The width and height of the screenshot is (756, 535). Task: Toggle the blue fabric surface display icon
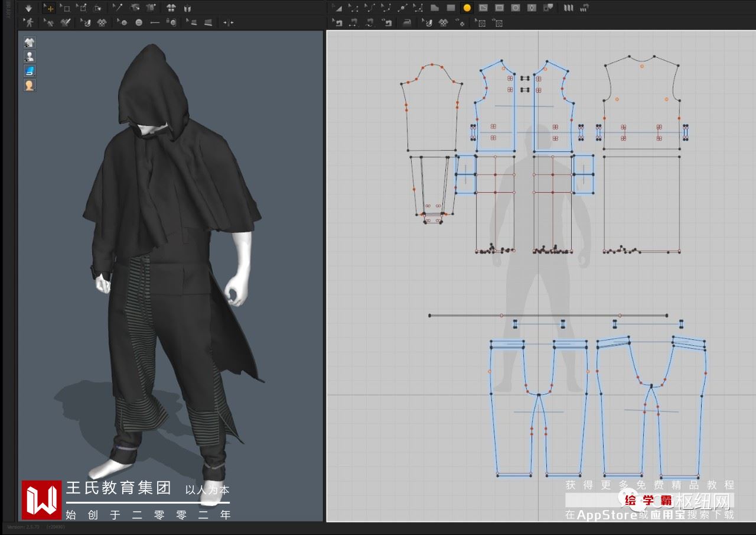(30, 71)
